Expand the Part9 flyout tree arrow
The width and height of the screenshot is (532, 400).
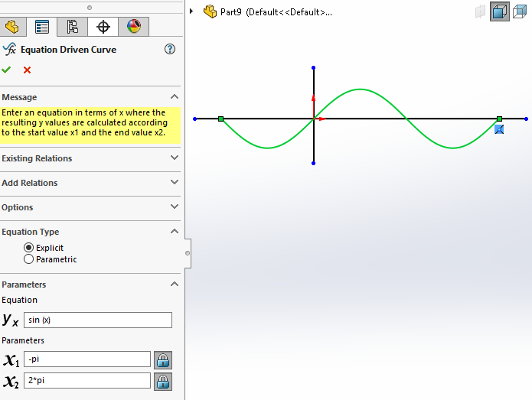(x=191, y=11)
